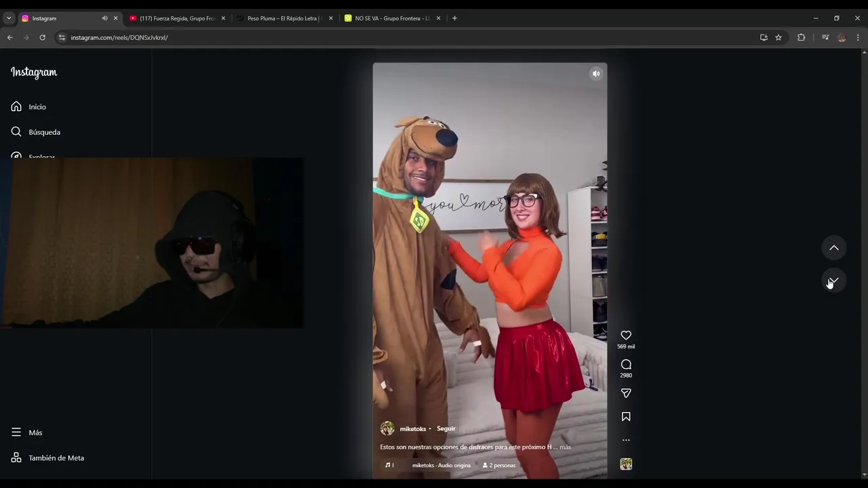Viewport: 868px width, 488px height.
Task: Like the reel with the heart icon
Action: point(626,335)
